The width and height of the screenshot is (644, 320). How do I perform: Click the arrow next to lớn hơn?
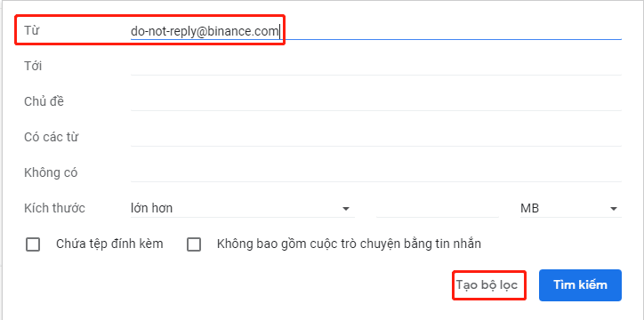[x=346, y=209]
